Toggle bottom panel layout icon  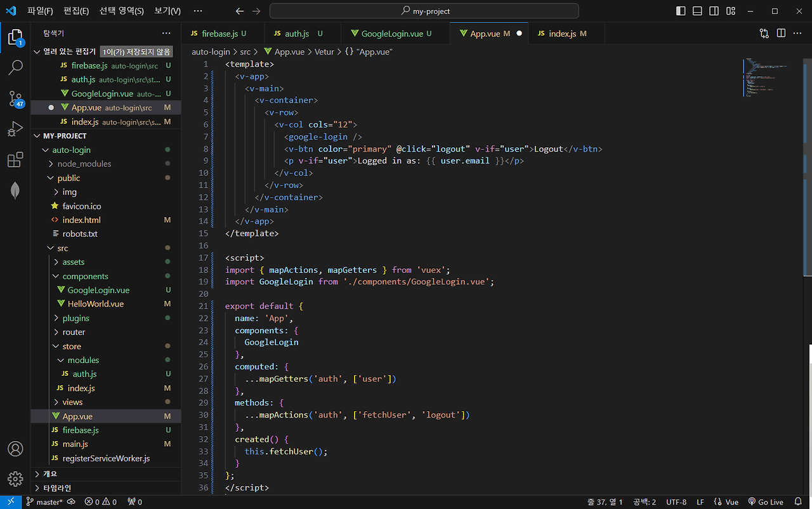(x=697, y=11)
